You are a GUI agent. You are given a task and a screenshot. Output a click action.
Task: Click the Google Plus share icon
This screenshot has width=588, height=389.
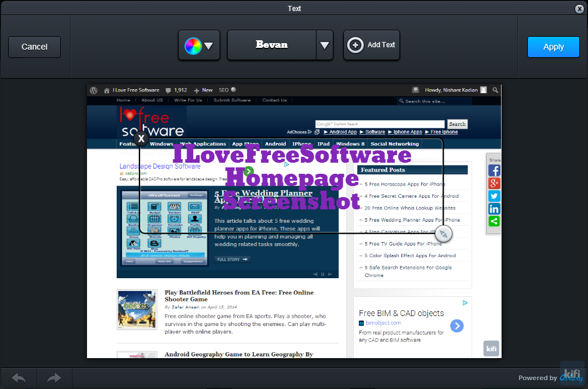point(494,184)
